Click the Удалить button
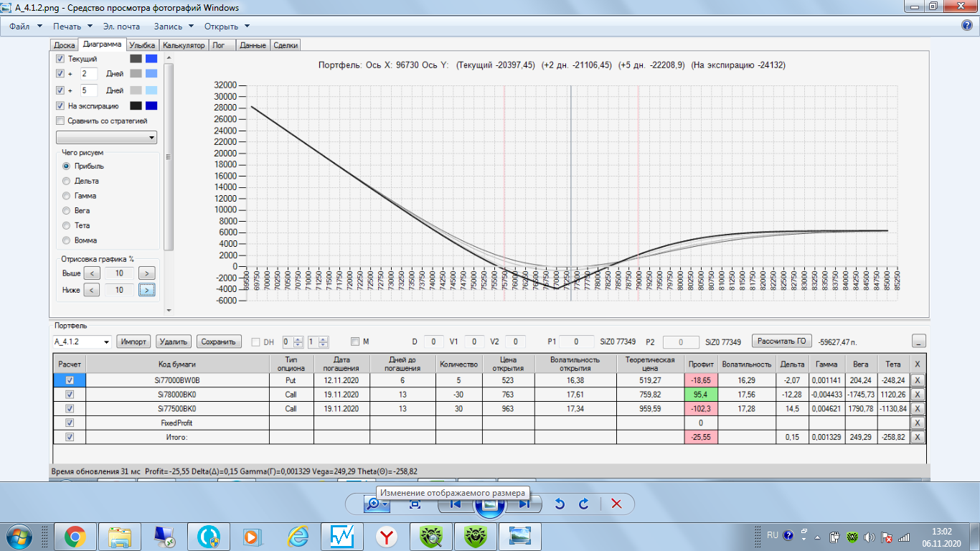The image size is (980, 551). pyautogui.click(x=174, y=342)
